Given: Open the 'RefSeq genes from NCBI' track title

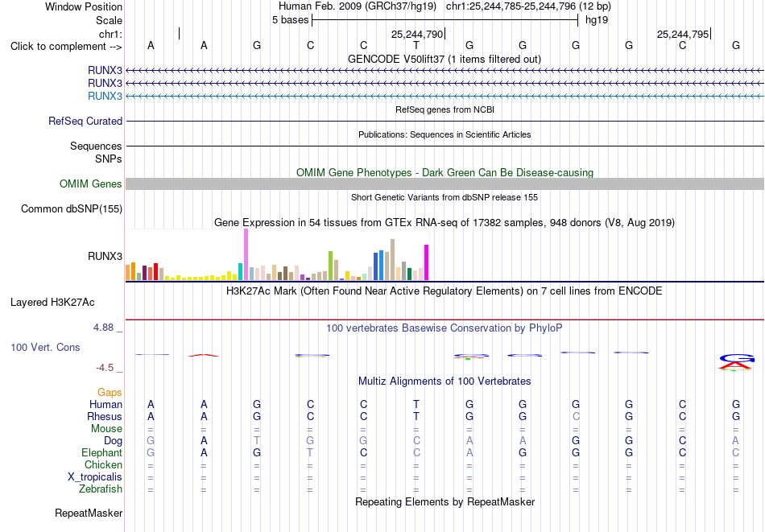Looking at the screenshot, I should pos(445,109).
